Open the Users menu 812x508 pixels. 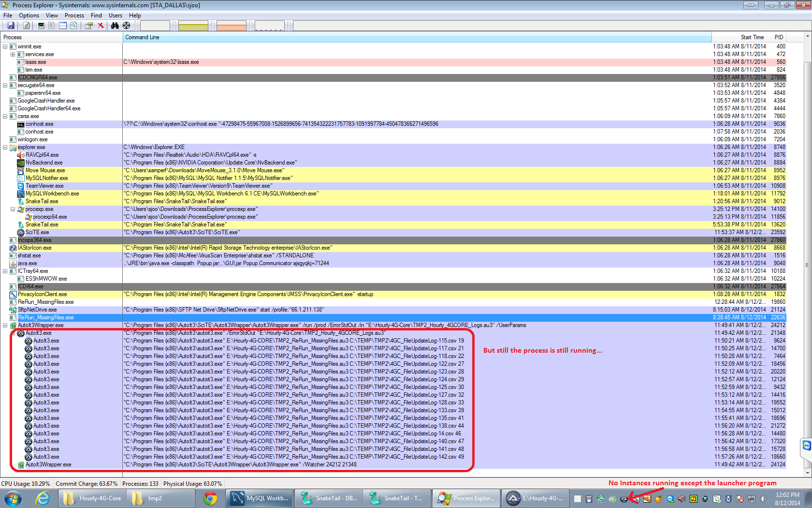tap(116, 15)
